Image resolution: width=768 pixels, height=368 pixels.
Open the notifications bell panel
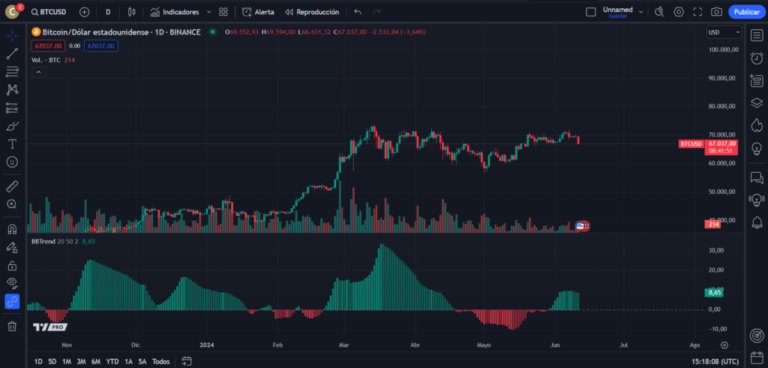(x=757, y=222)
